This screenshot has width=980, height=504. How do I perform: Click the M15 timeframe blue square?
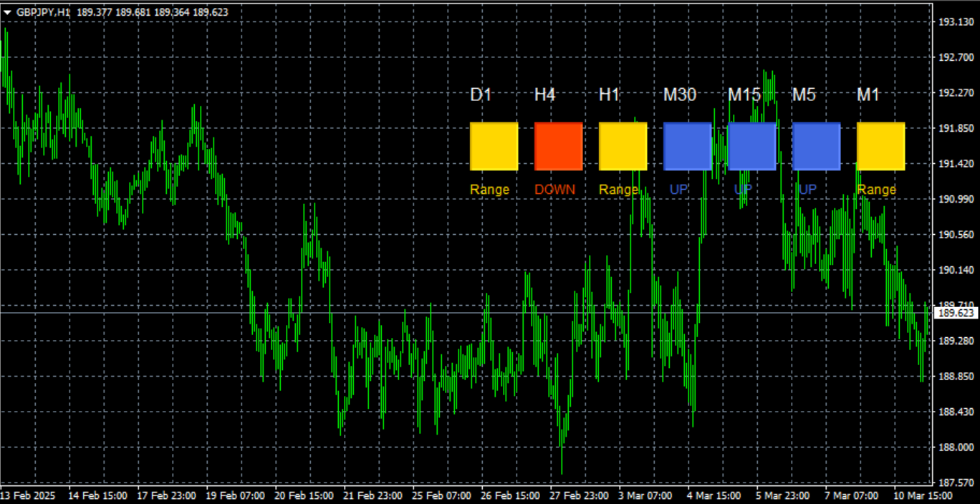pos(752,146)
